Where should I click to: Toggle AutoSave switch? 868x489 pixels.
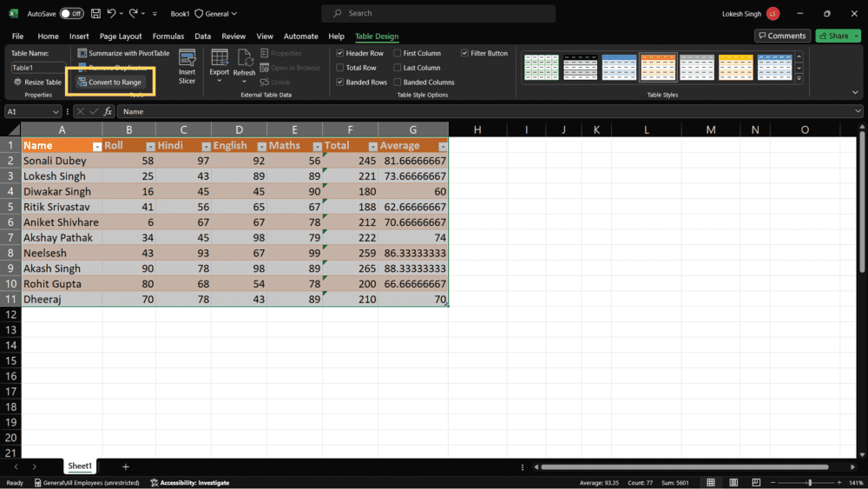tap(71, 13)
